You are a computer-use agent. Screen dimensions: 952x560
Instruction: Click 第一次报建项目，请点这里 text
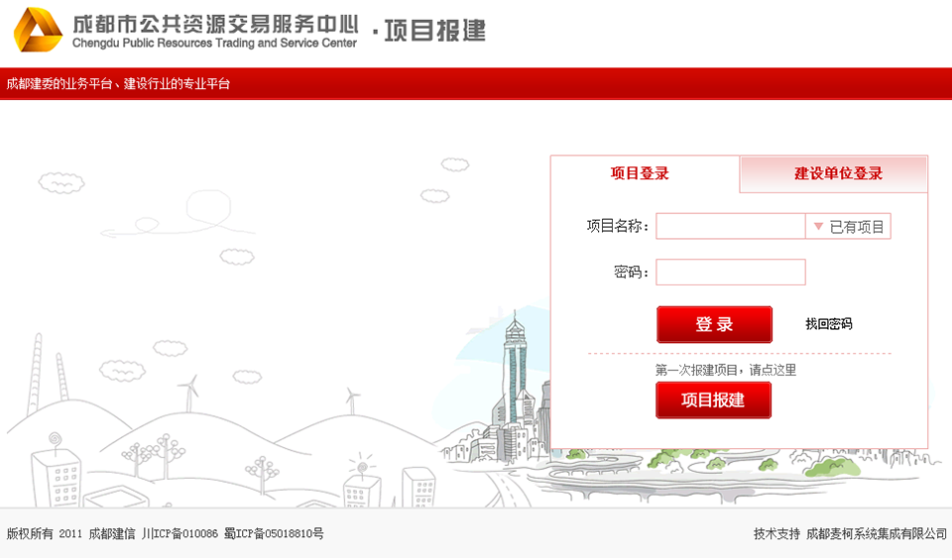click(726, 370)
